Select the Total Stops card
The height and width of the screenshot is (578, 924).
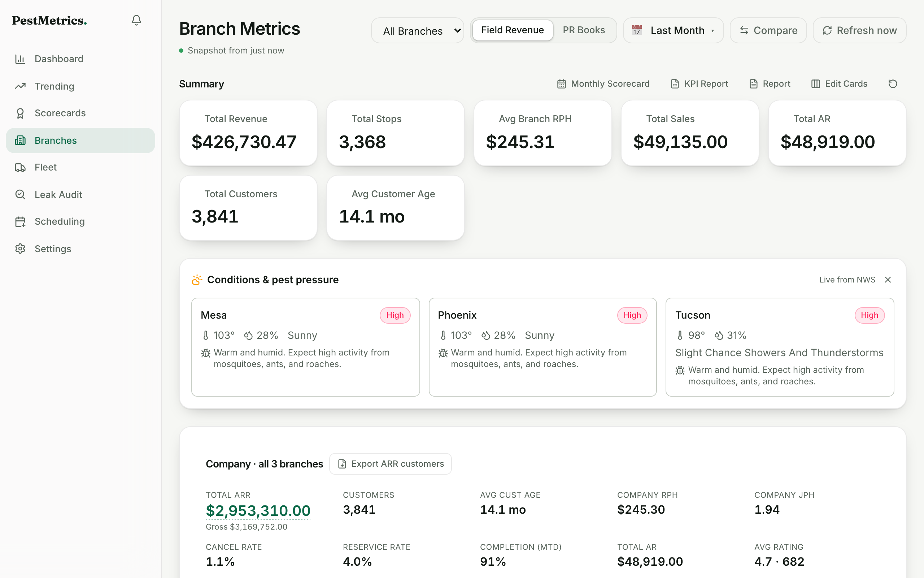click(396, 133)
